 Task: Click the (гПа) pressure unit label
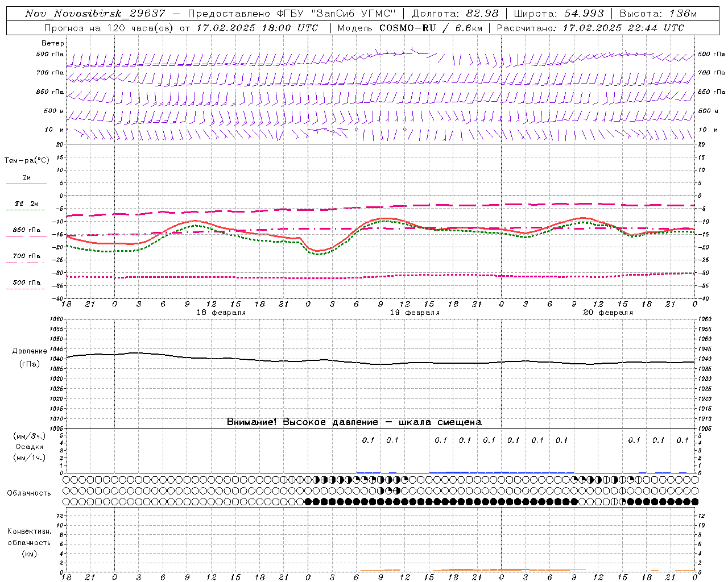[30, 364]
